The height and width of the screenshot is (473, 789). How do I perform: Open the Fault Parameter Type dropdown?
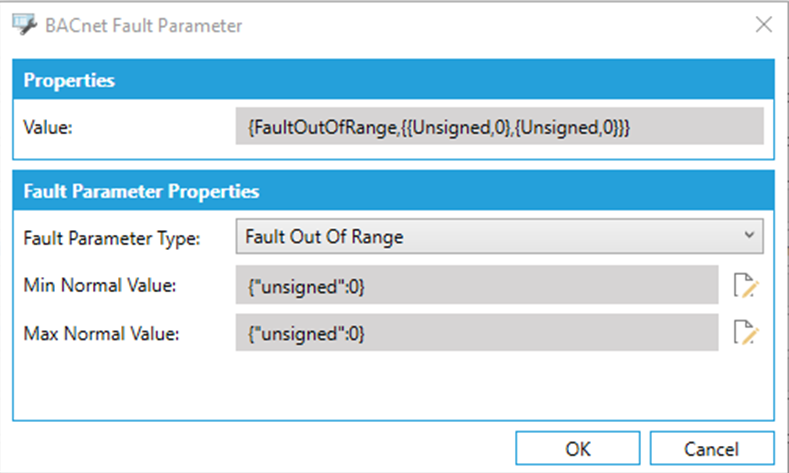(499, 237)
